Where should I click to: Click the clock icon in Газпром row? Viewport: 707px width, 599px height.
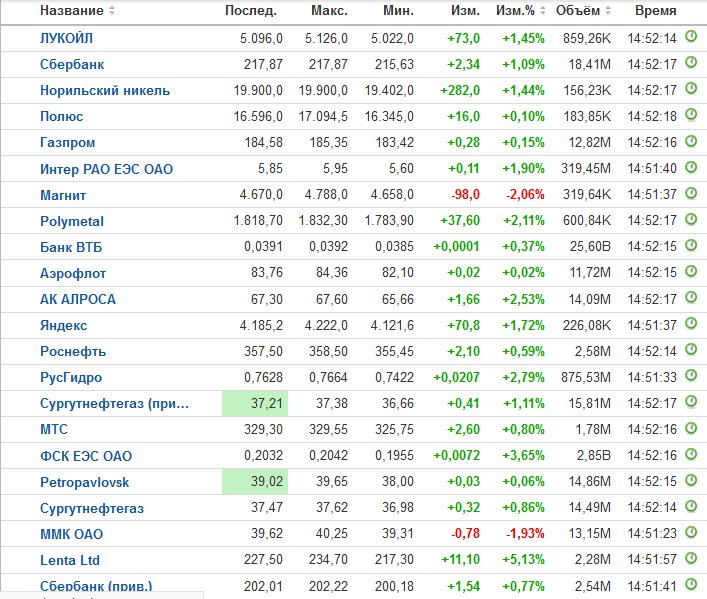[691, 141]
